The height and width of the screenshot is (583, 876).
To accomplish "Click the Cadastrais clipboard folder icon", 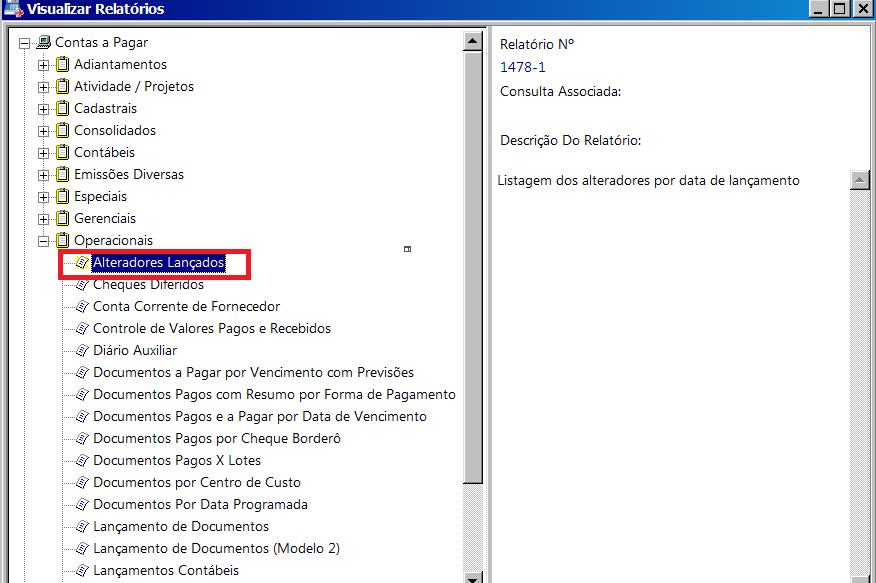I will click(63, 108).
